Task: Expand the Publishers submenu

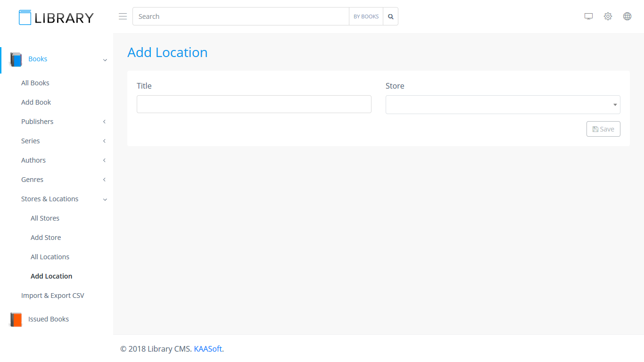Action: tap(104, 122)
